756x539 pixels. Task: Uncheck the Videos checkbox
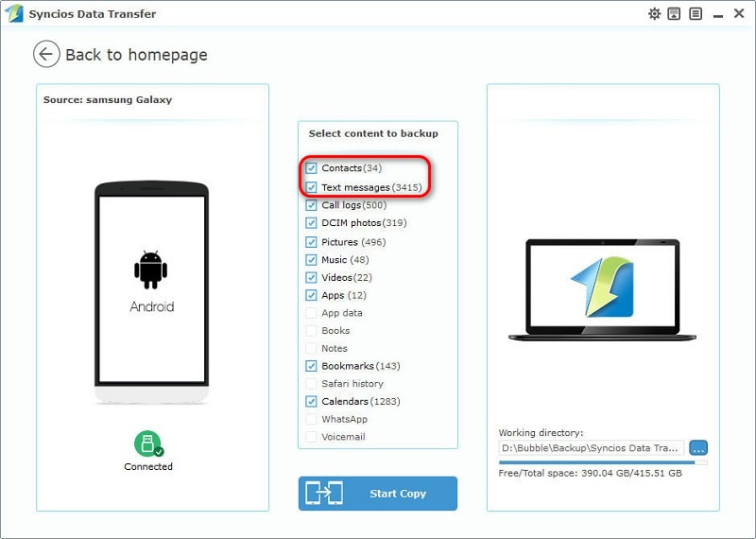pos(312,277)
